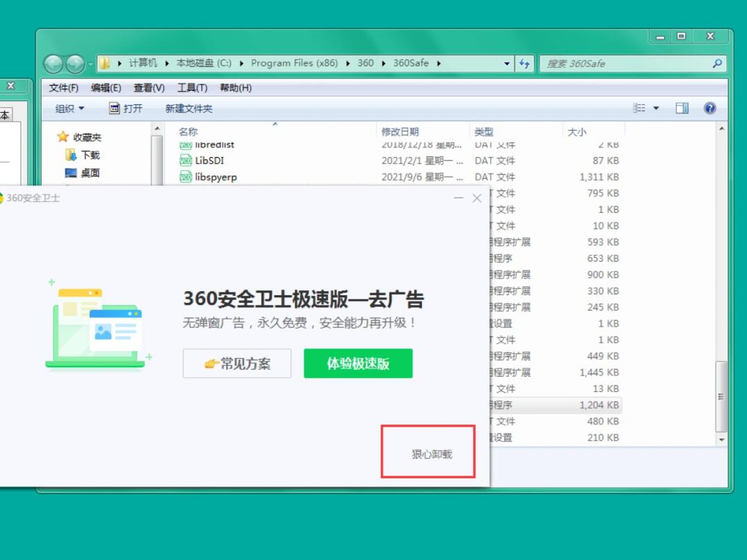Image resolution: width=747 pixels, height=560 pixels.
Task: Click the change view icon
Action: point(639,109)
